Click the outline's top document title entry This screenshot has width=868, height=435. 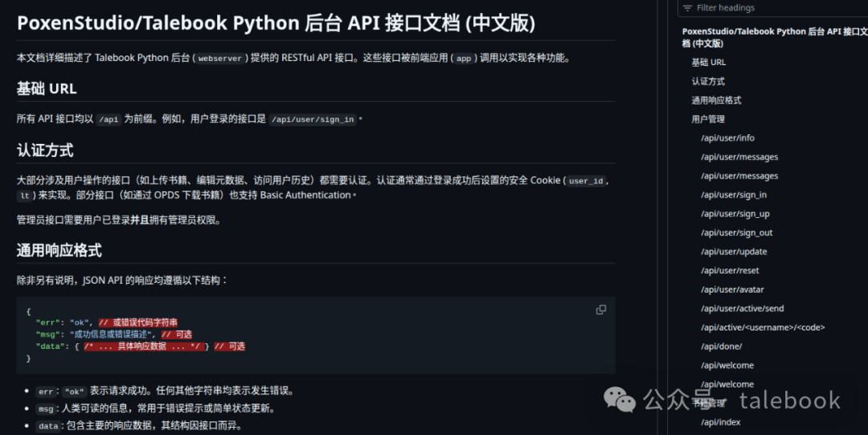pos(775,37)
